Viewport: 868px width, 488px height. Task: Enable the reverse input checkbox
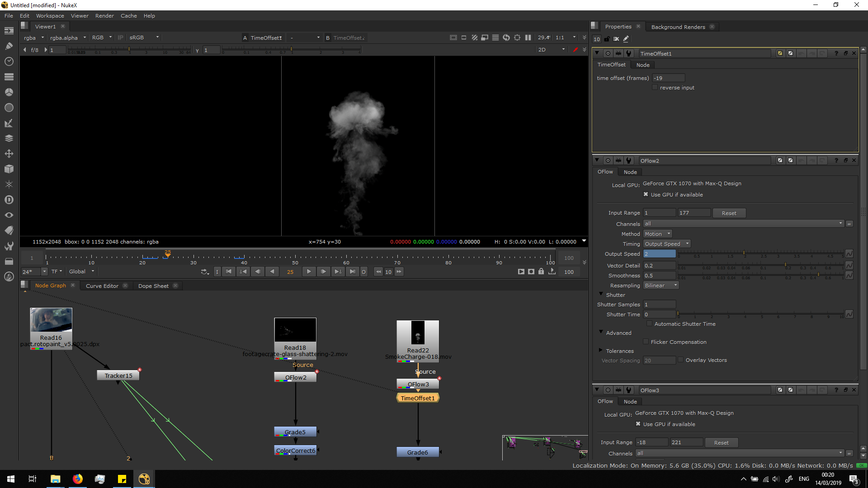click(x=655, y=88)
